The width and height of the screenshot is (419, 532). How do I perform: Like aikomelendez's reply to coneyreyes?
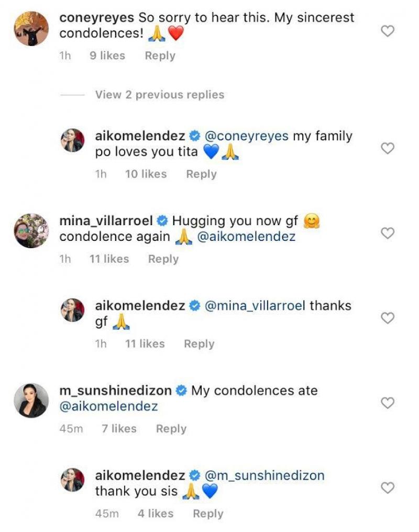click(387, 149)
